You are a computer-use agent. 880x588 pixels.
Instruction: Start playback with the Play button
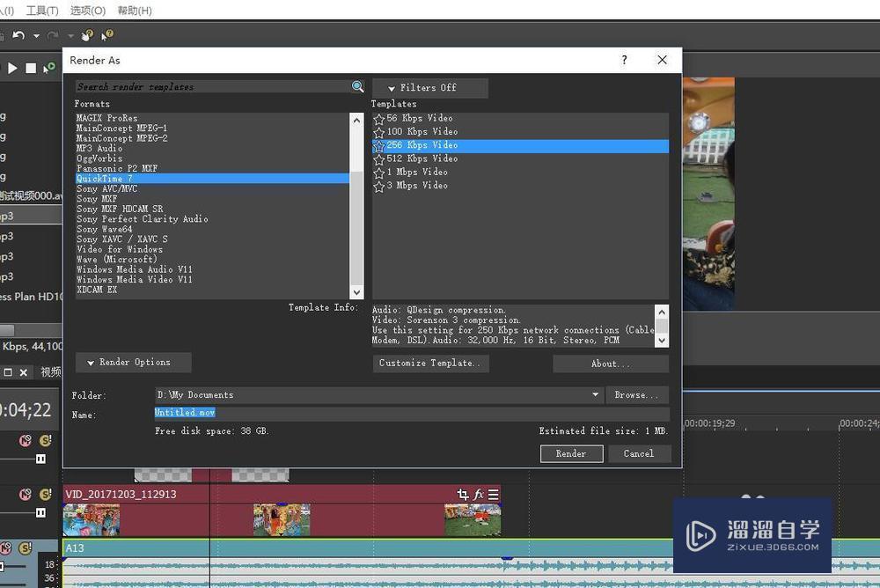pos(12,69)
